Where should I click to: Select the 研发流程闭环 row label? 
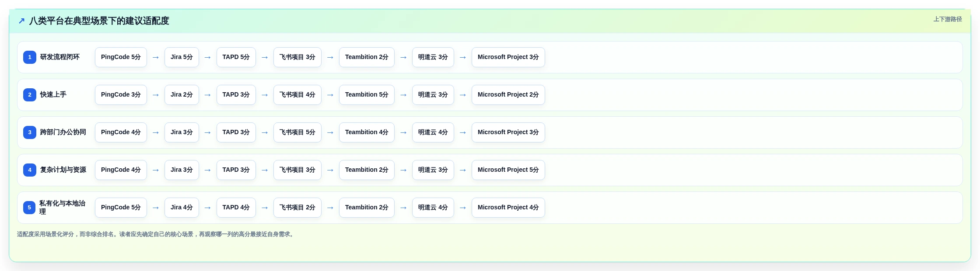tap(60, 57)
